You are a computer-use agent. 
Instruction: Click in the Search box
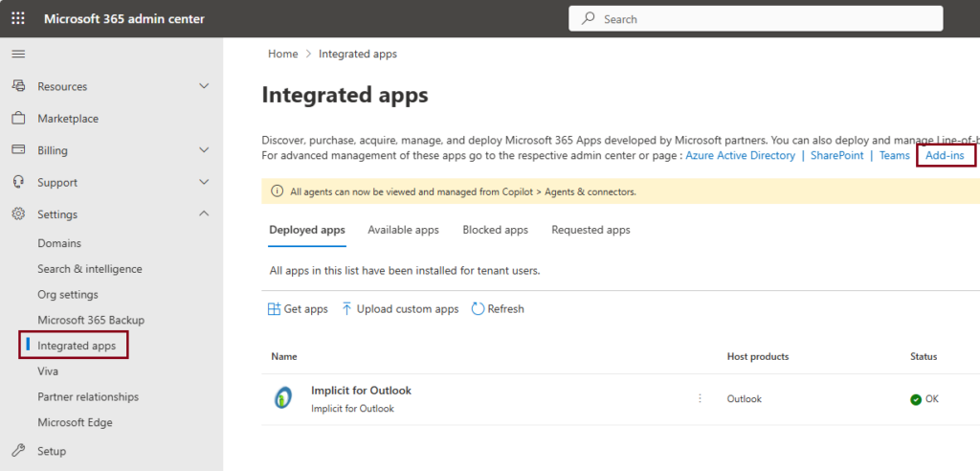pyautogui.click(x=756, y=19)
